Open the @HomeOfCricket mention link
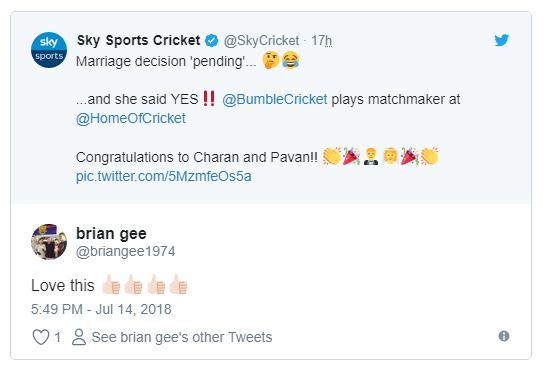Screen dimensions: 544x367 tap(131, 118)
